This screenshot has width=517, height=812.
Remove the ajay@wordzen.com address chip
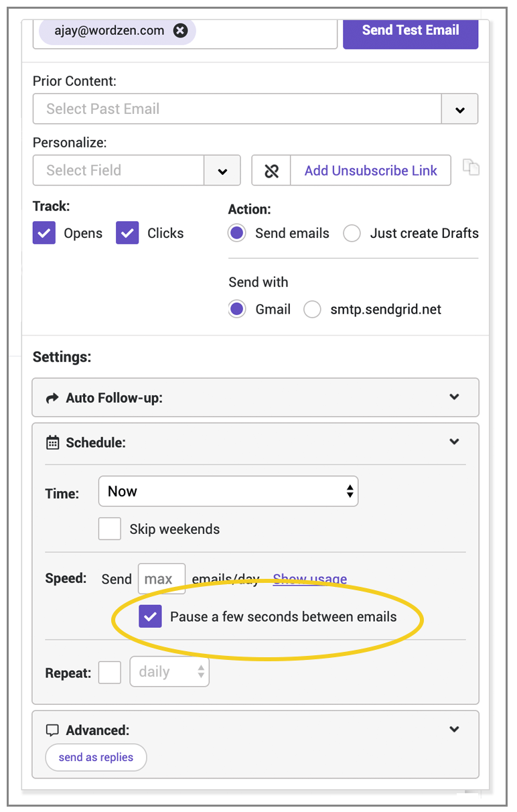[180, 31]
